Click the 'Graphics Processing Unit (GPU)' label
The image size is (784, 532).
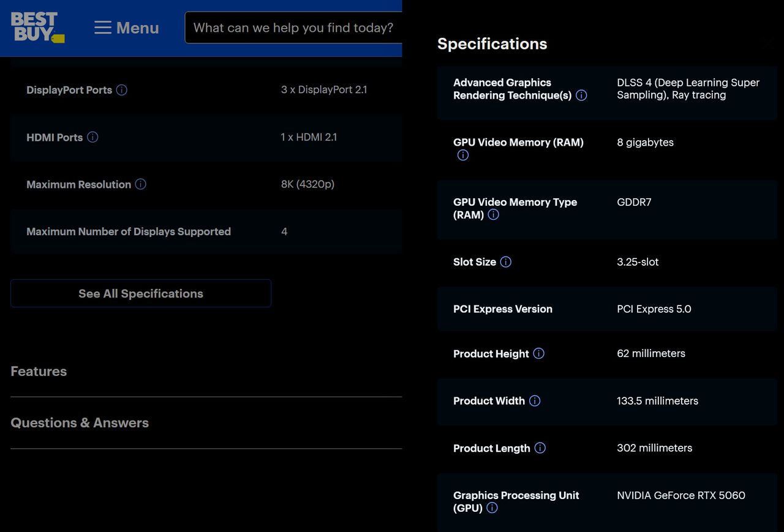coord(516,502)
